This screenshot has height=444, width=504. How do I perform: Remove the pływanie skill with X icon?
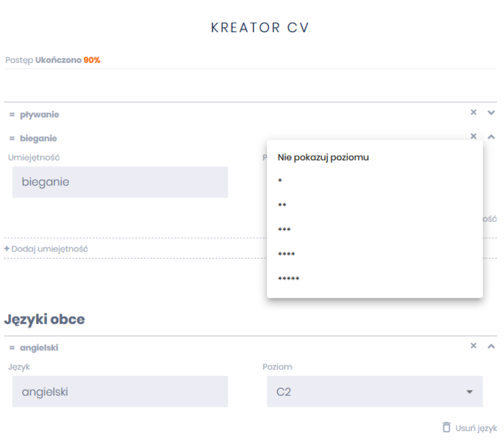(473, 112)
